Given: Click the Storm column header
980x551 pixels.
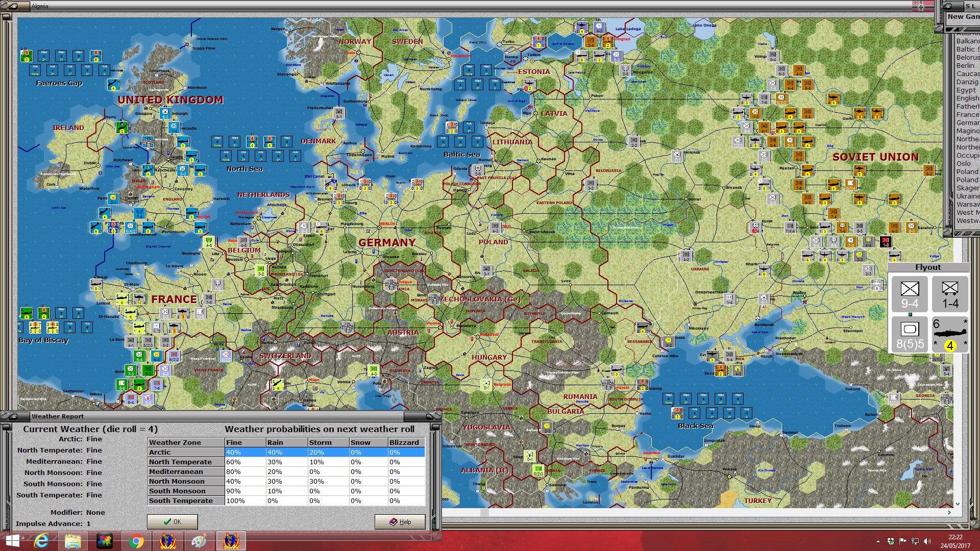Looking at the screenshot, I should tap(329, 442).
